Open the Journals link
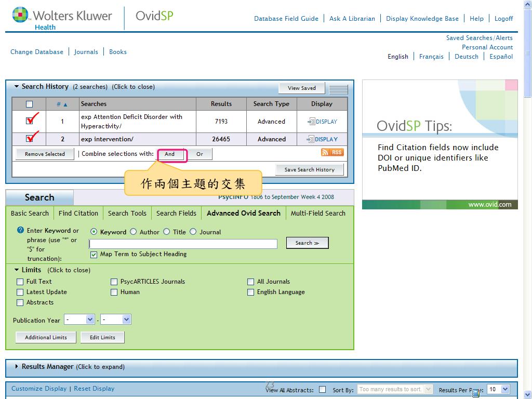The image size is (532, 399). (x=86, y=52)
